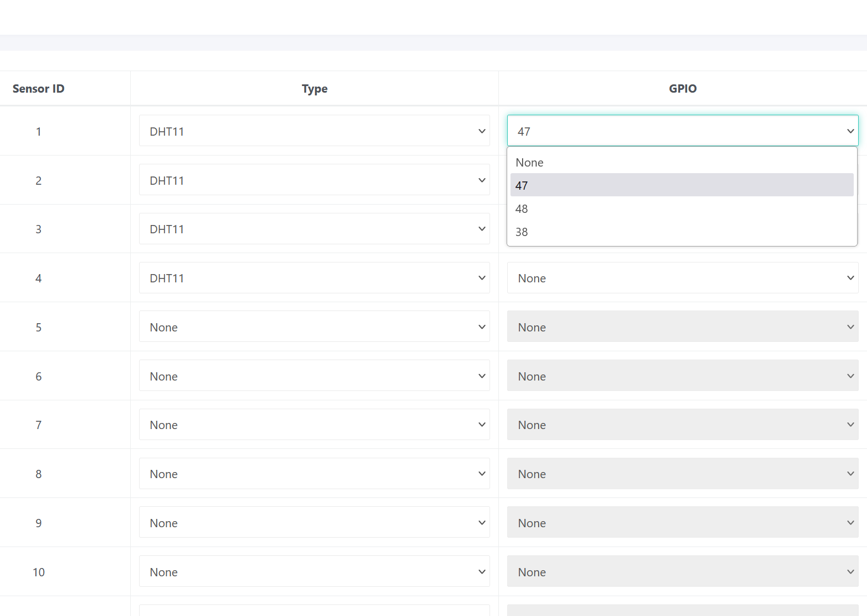Screen dimensions: 867x616
Task: Collapse the sensor 1 GPIO dropdown showing 47
Action: point(682,131)
